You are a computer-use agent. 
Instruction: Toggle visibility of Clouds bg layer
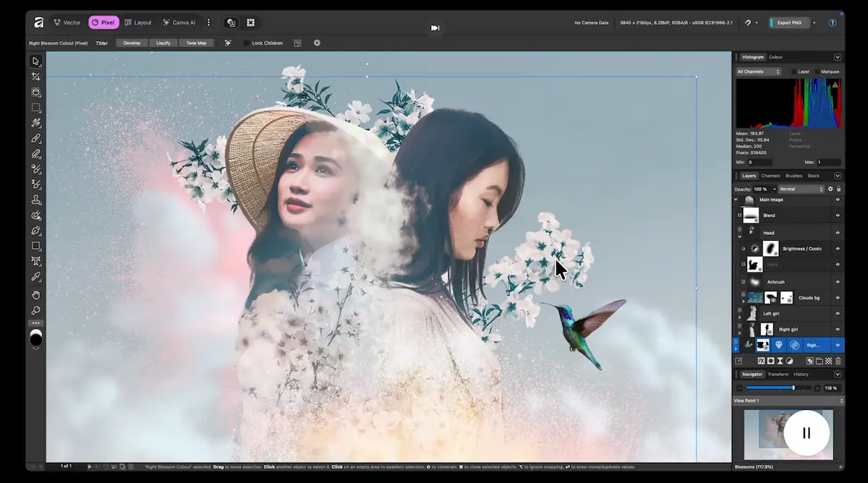pyautogui.click(x=838, y=297)
